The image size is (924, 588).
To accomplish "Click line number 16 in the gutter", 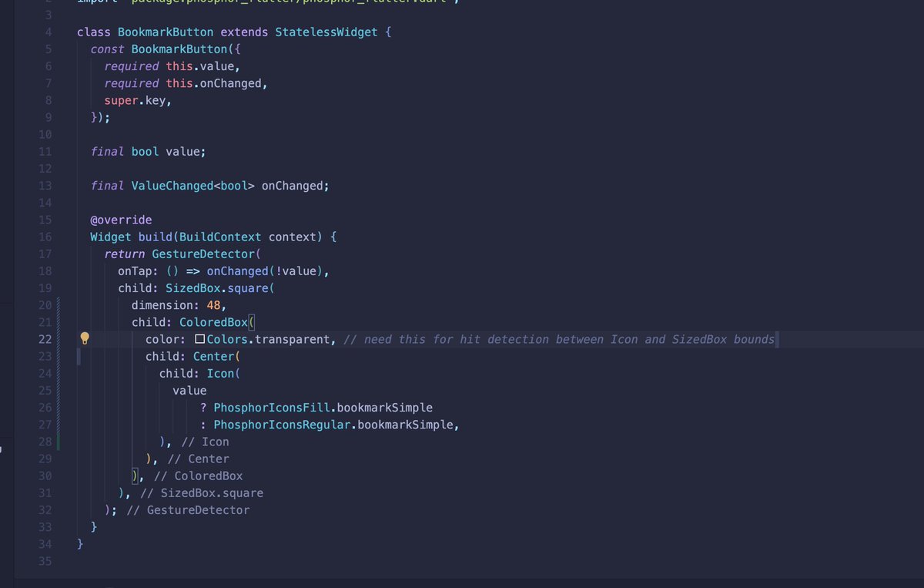I will (x=45, y=237).
